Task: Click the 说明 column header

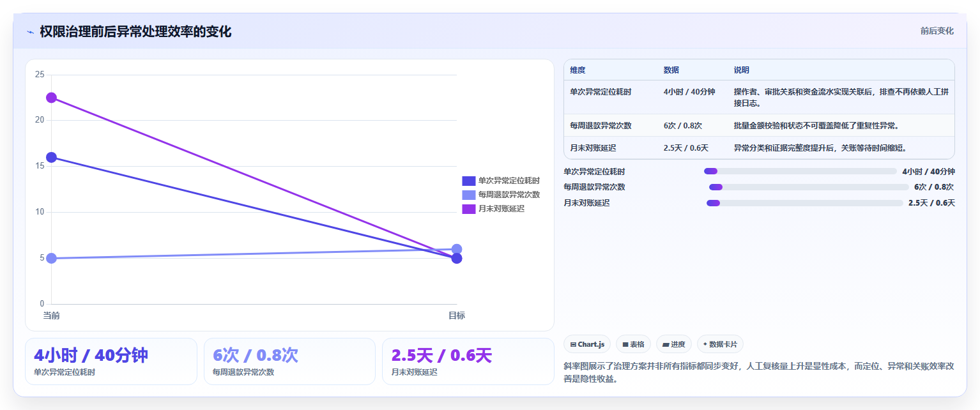Action: tap(742, 70)
